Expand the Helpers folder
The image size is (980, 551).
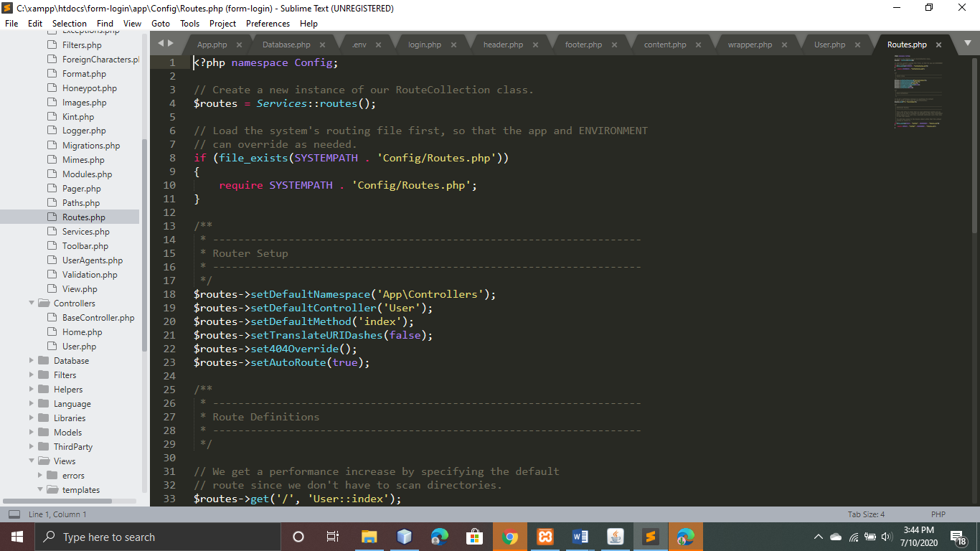click(32, 390)
